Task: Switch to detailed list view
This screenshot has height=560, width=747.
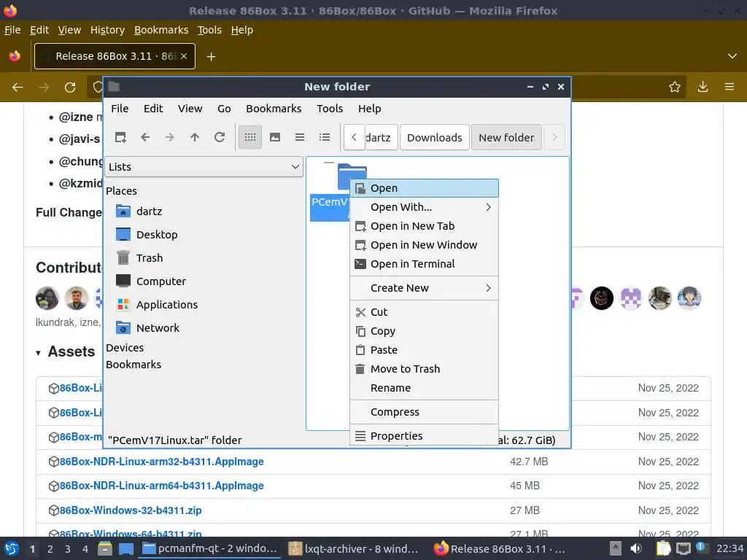Action: (x=325, y=137)
